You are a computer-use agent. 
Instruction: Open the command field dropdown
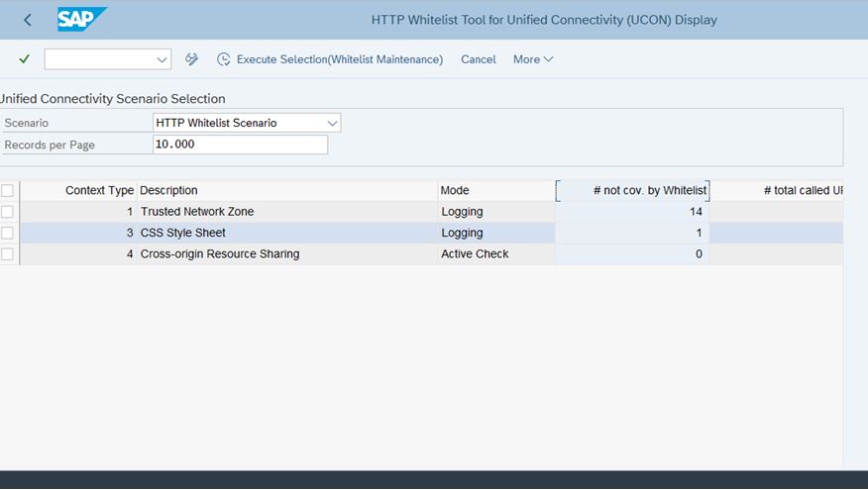point(162,59)
